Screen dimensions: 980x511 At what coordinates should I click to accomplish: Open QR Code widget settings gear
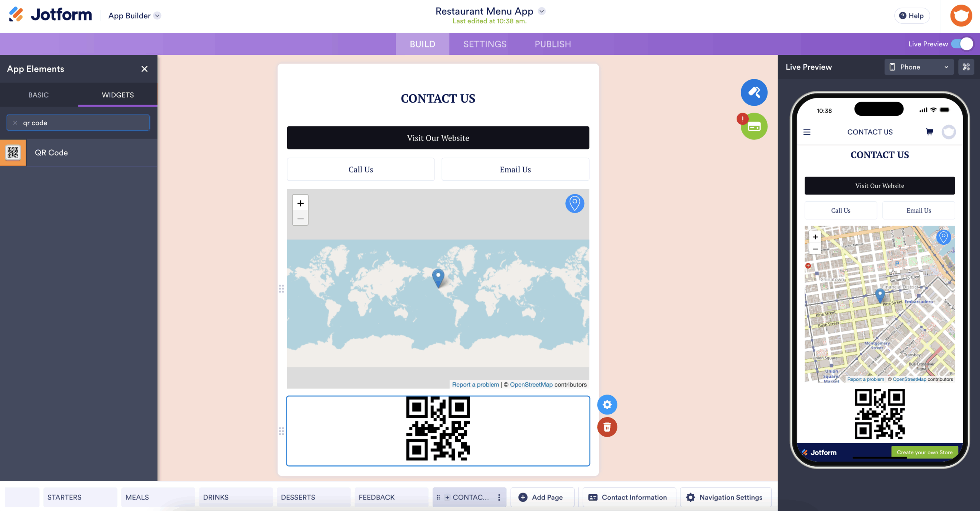(607, 405)
